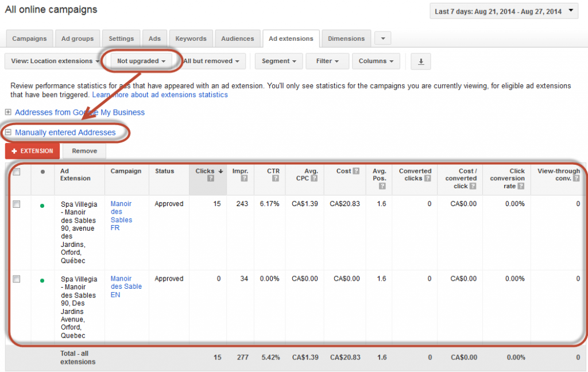Open the Not upgraded filter dropdown

[141, 61]
